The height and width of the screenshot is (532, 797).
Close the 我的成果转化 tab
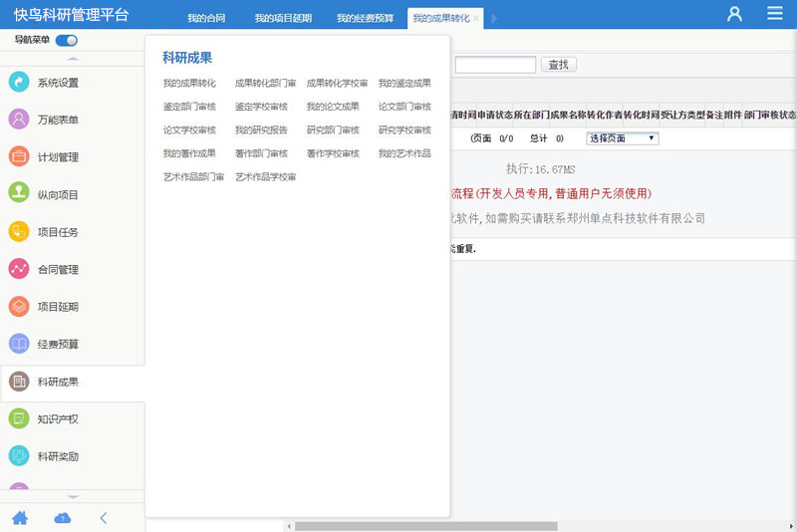tap(476, 18)
